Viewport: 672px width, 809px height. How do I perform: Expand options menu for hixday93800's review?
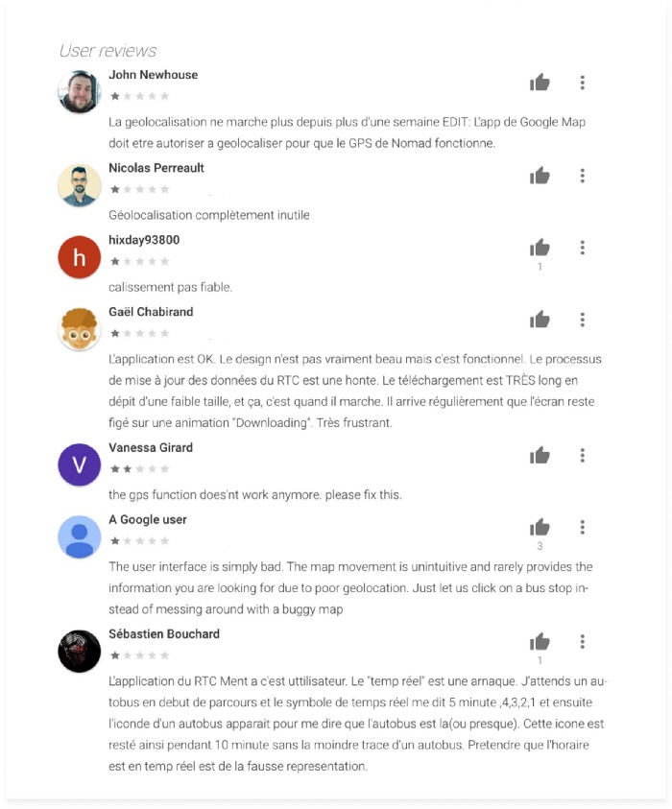[583, 248]
